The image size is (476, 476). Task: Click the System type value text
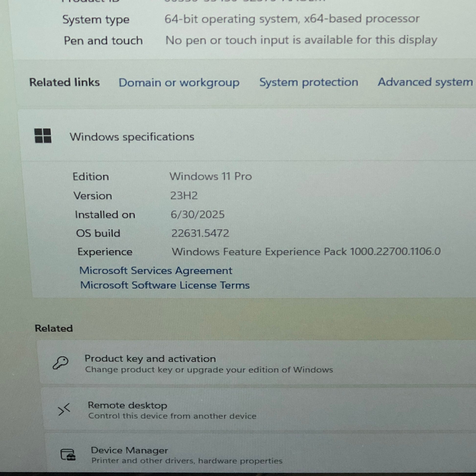[x=292, y=19]
